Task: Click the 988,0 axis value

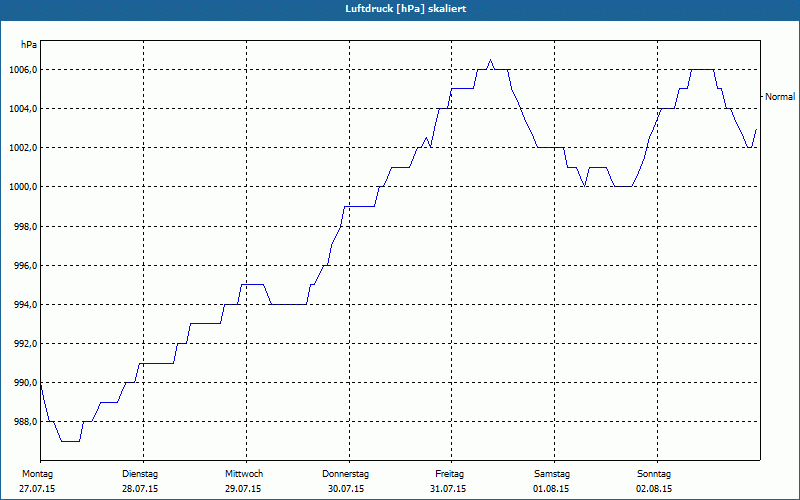Action: click(25, 422)
